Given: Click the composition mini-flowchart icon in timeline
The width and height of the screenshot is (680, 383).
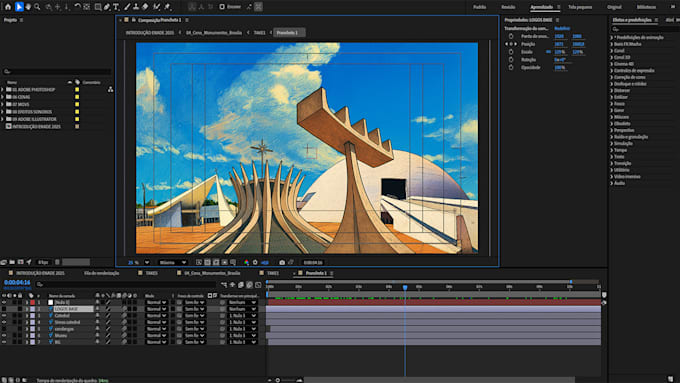Looking at the screenshot, I should 224,285.
